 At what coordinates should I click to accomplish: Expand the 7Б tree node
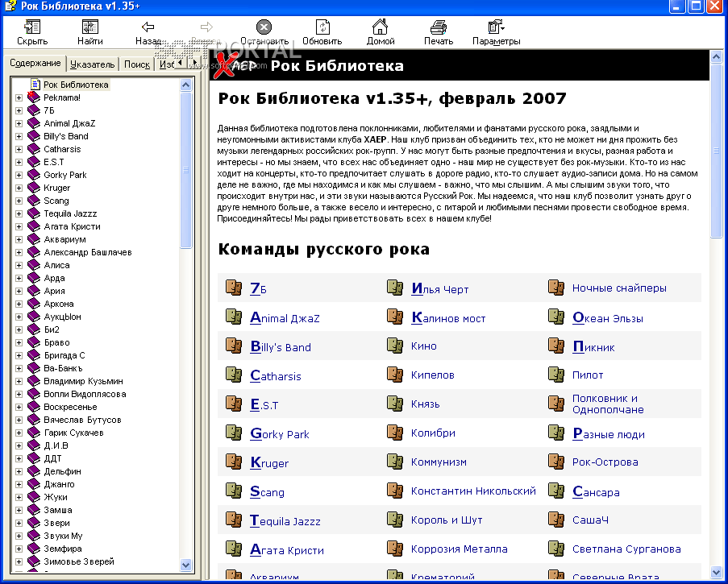tap(19, 111)
